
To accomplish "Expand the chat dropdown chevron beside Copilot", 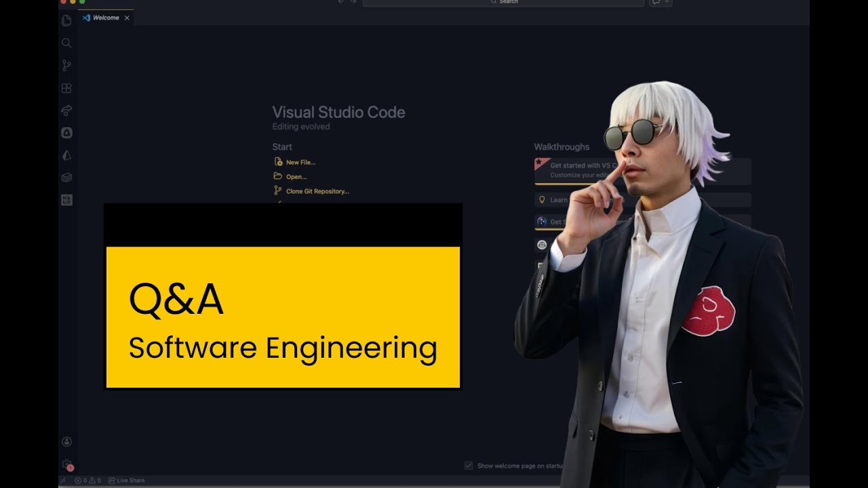I will point(667,2).
